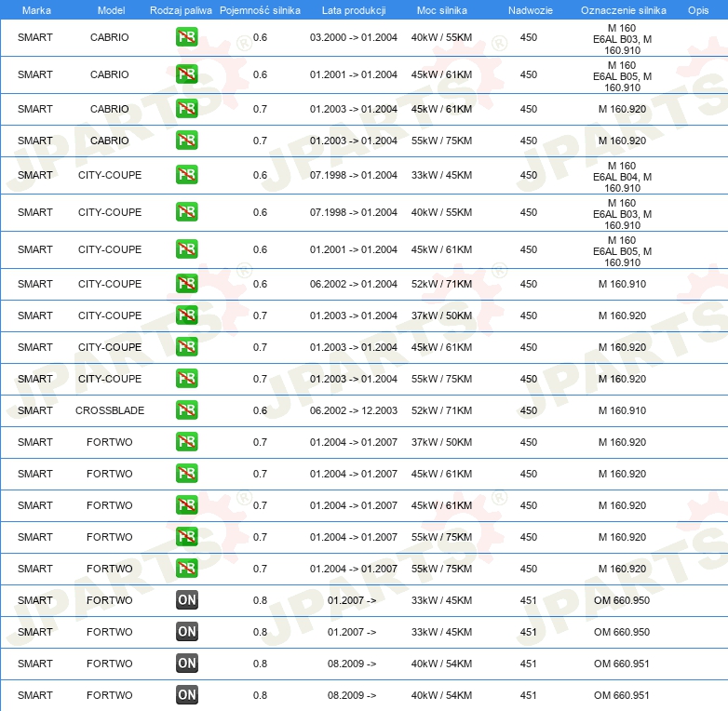Select M 160 E6AL B03 code in CABRIO row
Image resolution: width=728 pixels, height=711 pixels.
click(622, 39)
